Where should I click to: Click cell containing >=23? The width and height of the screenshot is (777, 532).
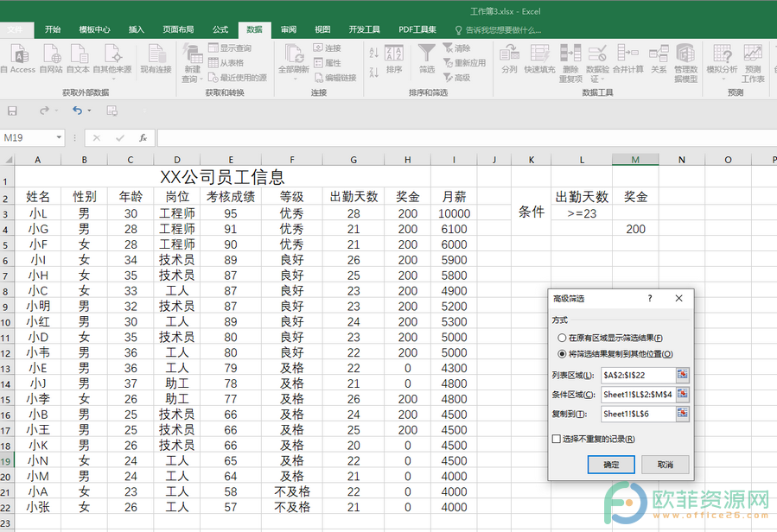tap(582, 213)
